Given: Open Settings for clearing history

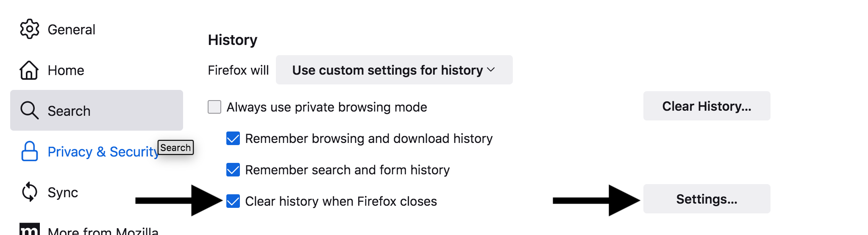Looking at the screenshot, I should click(x=707, y=199).
